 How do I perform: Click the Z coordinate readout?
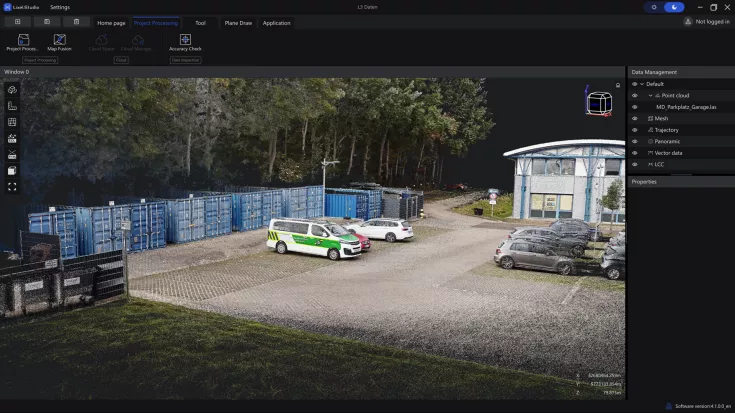coord(600,393)
